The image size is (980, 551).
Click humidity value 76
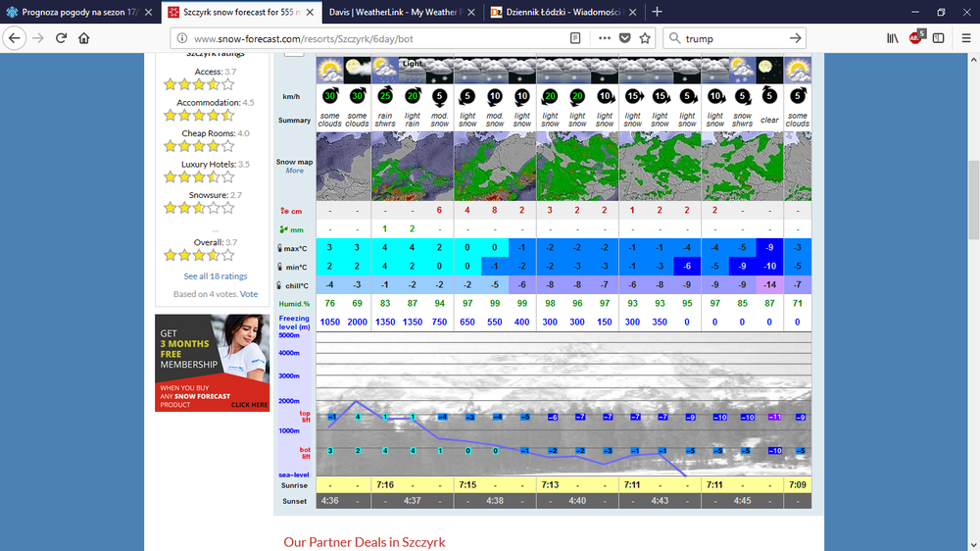[x=330, y=303]
